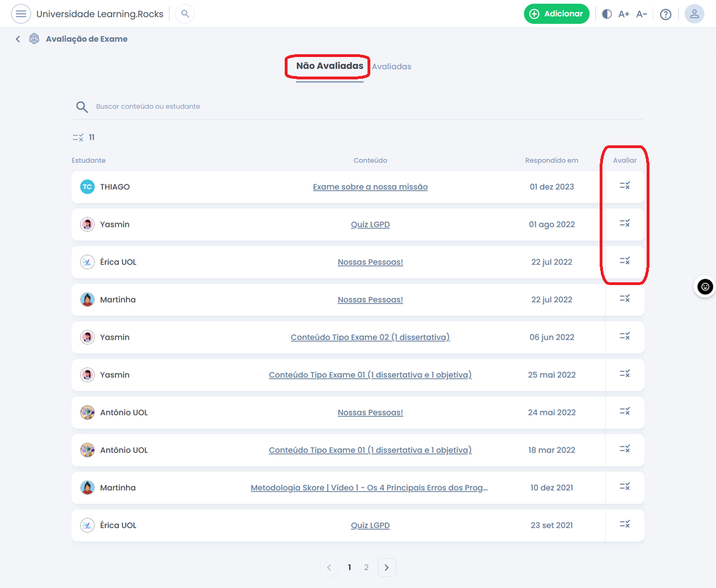Click Antônio UOL's avatar in 24 mai 2022 row

coord(87,412)
